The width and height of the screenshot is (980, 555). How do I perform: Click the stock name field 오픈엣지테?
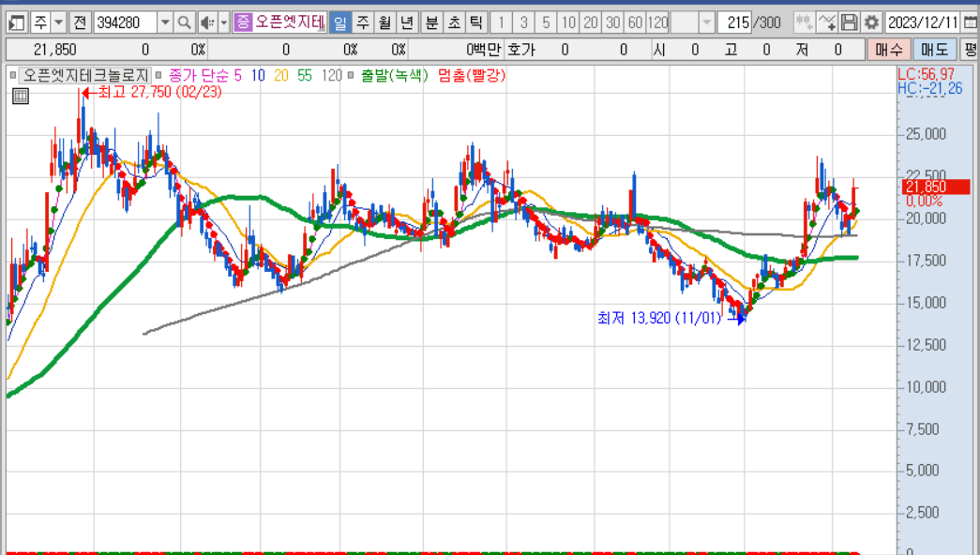pyautogui.click(x=290, y=23)
